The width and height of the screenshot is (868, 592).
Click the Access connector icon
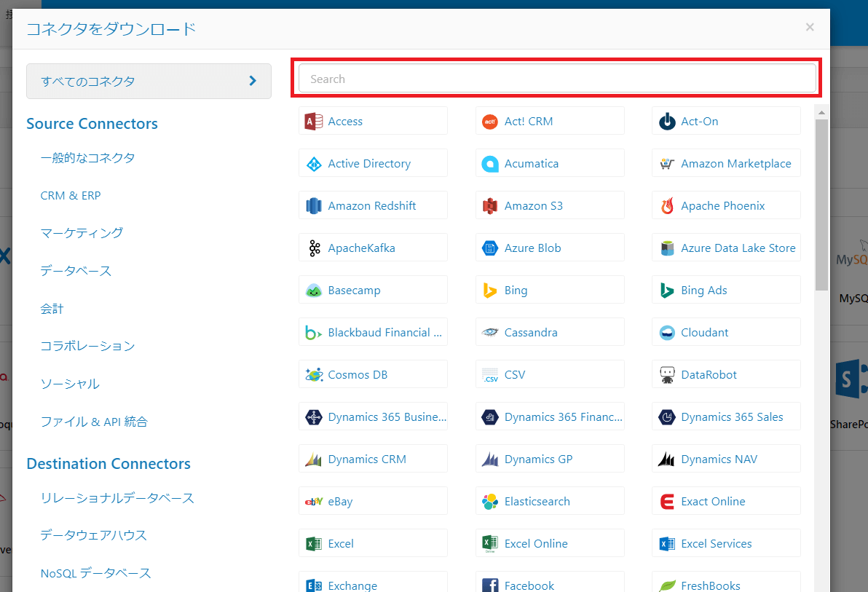click(x=314, y=122)
